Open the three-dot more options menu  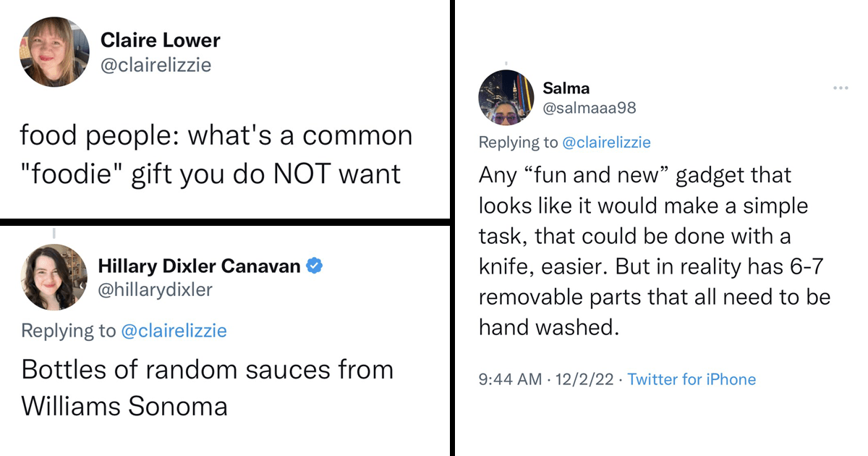841,88
